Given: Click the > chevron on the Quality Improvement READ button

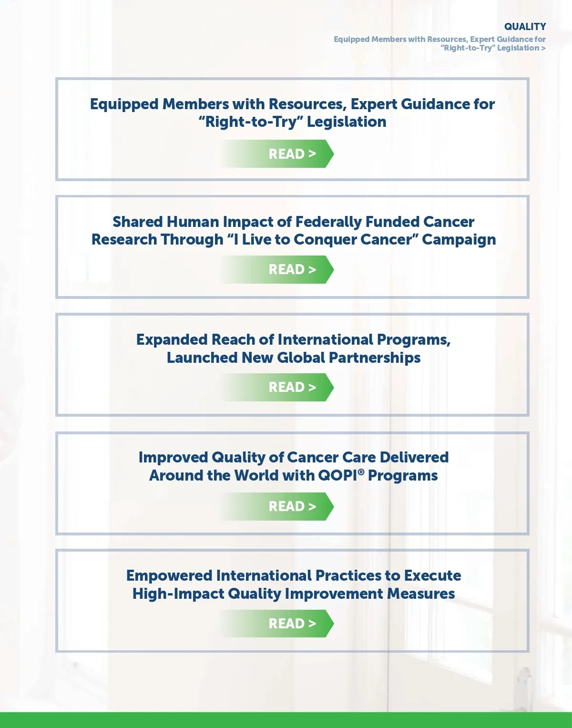Looking at the screenshot, I should coord(312,624).
